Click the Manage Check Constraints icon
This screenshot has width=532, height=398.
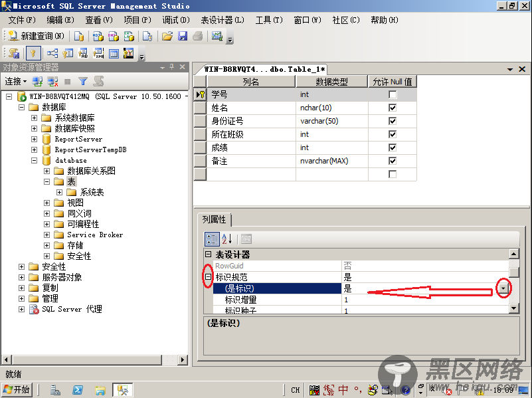click(114, 53)
